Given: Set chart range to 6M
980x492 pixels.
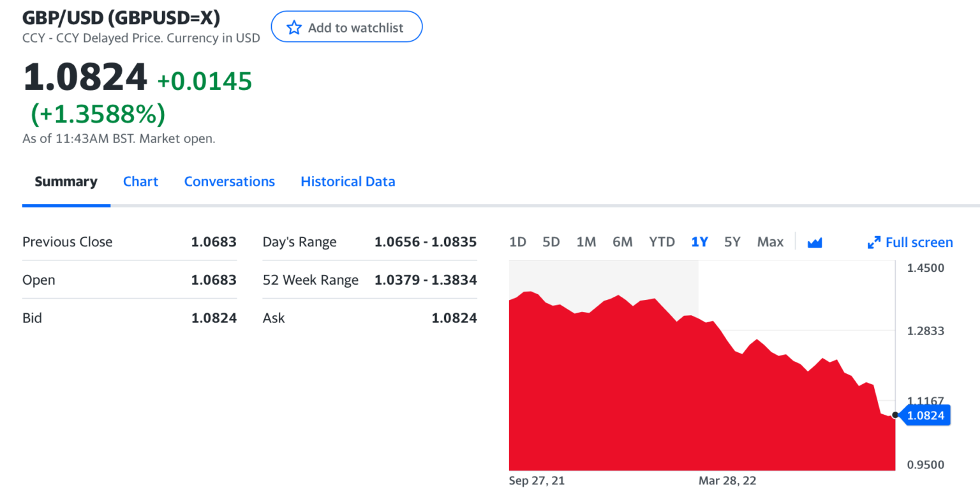Looking at the screenshot, I should pyautogui.click(x=622, y=242).
